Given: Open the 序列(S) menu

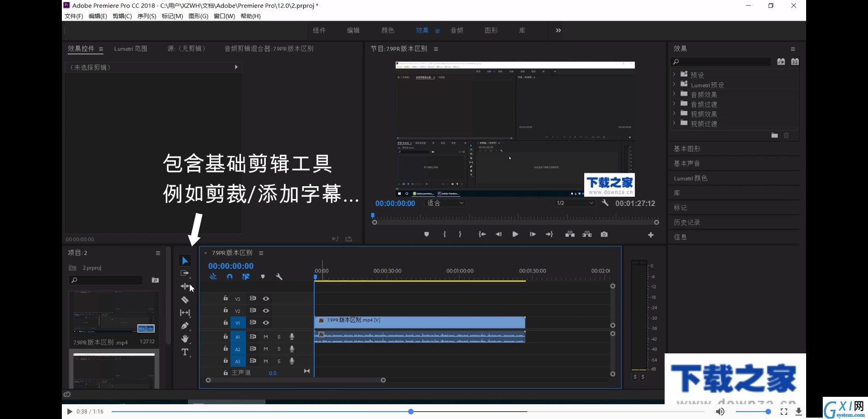Looking at the screenshot, I should pos(147,16).
